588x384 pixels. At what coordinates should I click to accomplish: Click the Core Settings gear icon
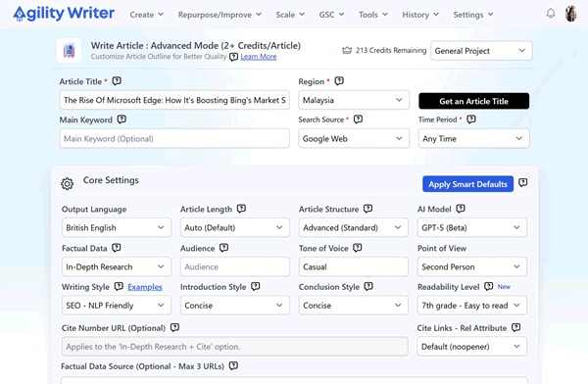click(x=67, y=184)
